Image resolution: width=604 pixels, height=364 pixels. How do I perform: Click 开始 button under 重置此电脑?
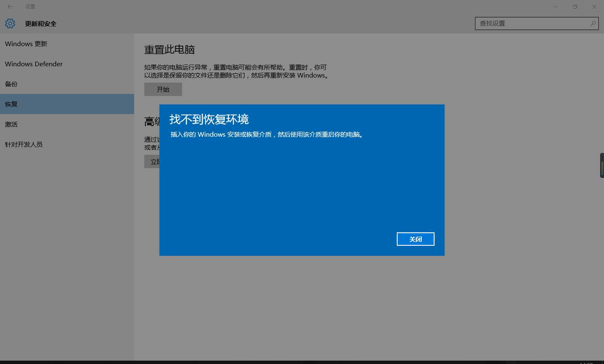click(163, 89)
